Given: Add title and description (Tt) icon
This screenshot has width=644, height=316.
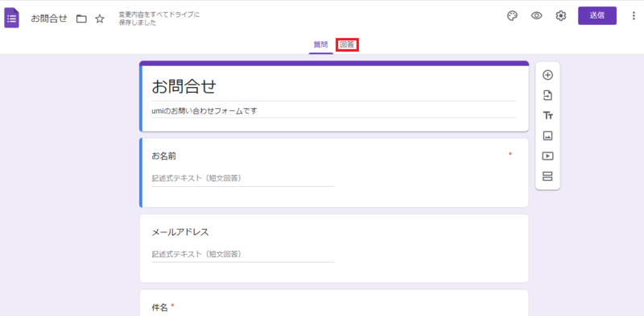Looking at the screenshot, I should tap(548, 115).
